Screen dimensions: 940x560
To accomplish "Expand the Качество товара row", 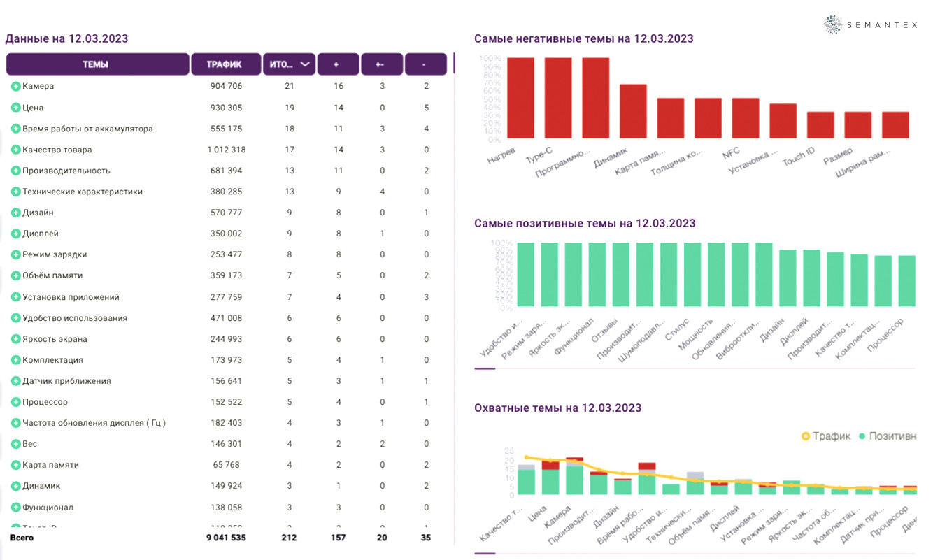I will click(15, 150).
